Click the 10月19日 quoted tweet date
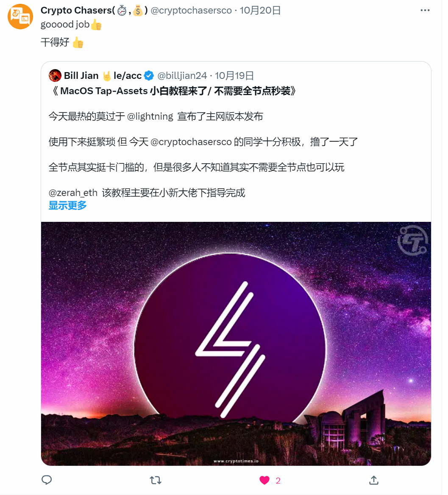Image resolution: width=448 pixels, height=495 pixels. coord(234,76)
